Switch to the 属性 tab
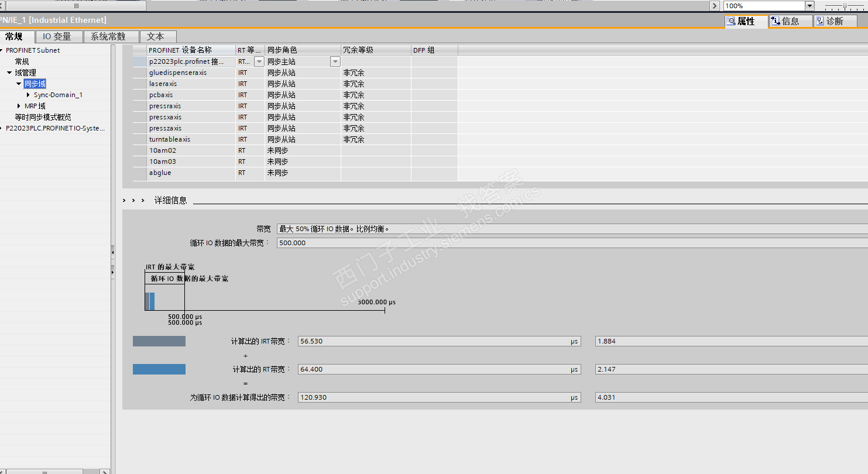The image size is (868, 474). point(746,21)
